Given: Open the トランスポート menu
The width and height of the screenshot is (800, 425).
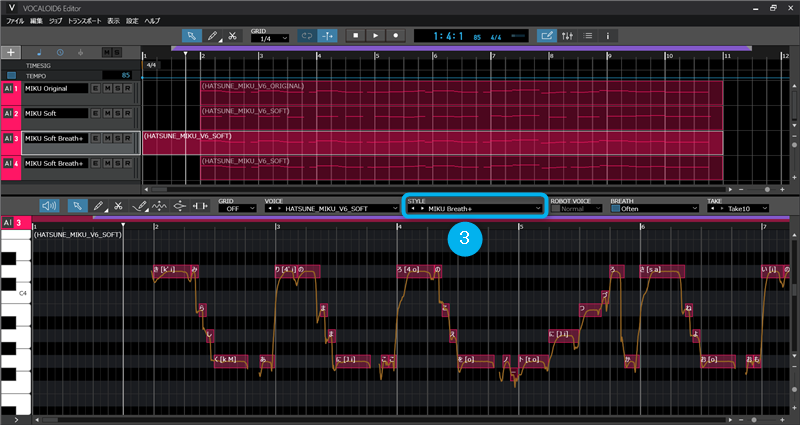Looking at the screenshot, I should (85, 21).
